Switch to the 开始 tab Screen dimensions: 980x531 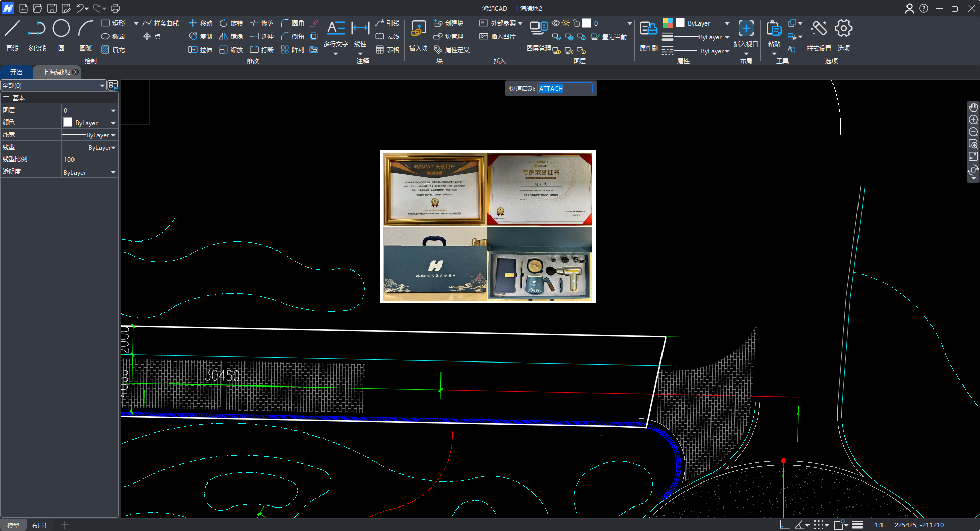click(x=16, y=73)
